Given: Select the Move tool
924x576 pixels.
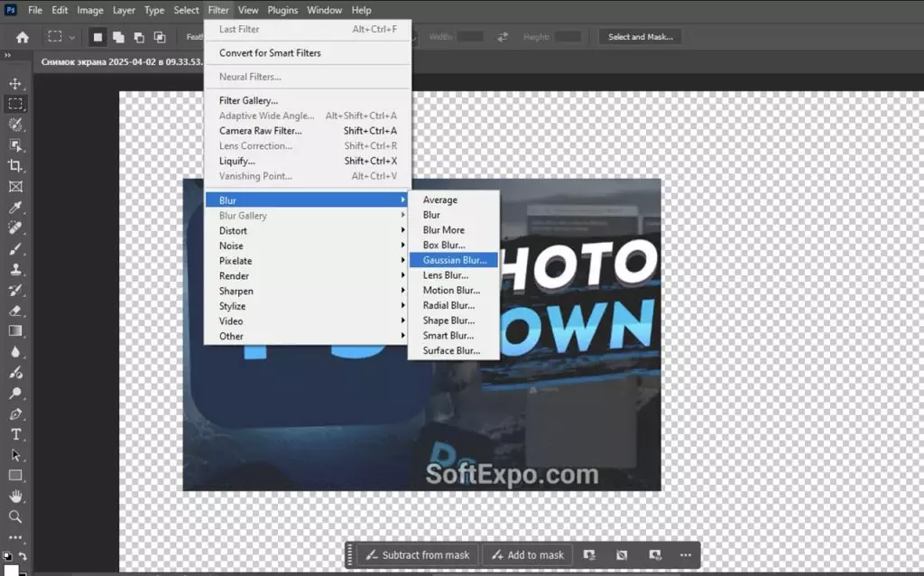Looking at the screenshot, I should click(14, 85).
